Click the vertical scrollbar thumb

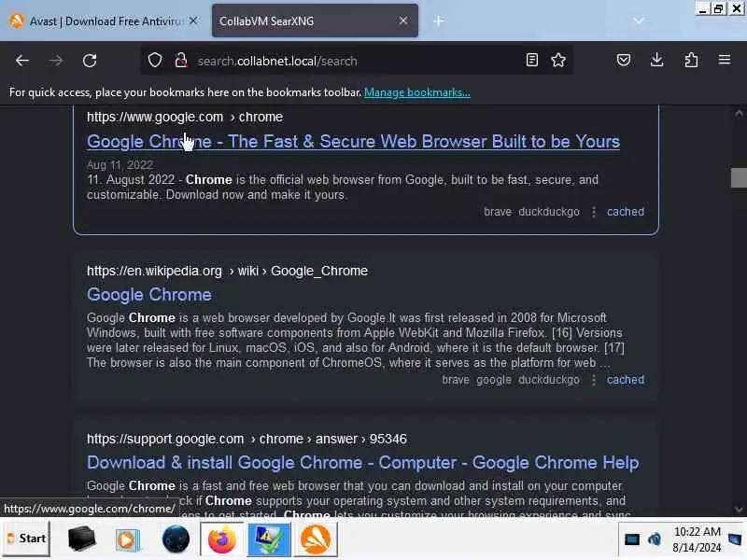click(739, 177)
